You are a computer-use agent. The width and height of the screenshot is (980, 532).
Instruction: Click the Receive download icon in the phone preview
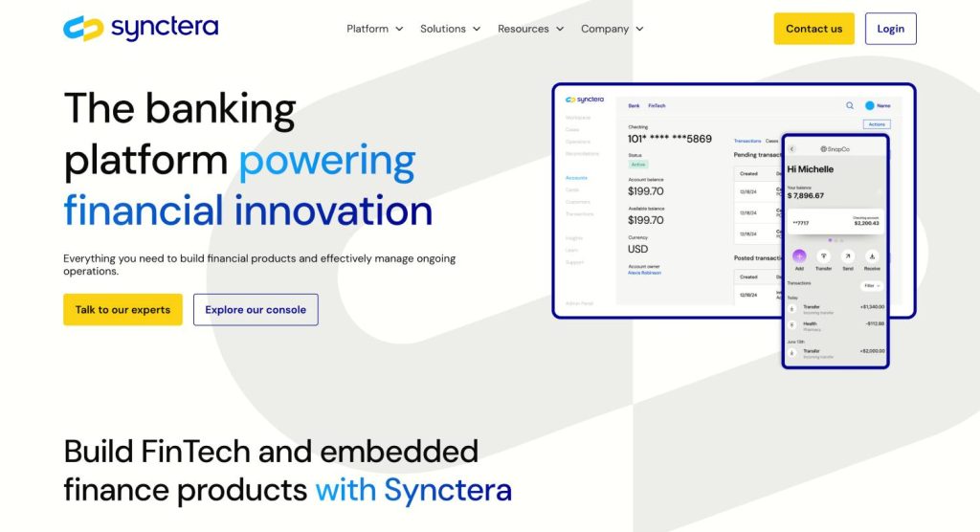click(872, 255)
